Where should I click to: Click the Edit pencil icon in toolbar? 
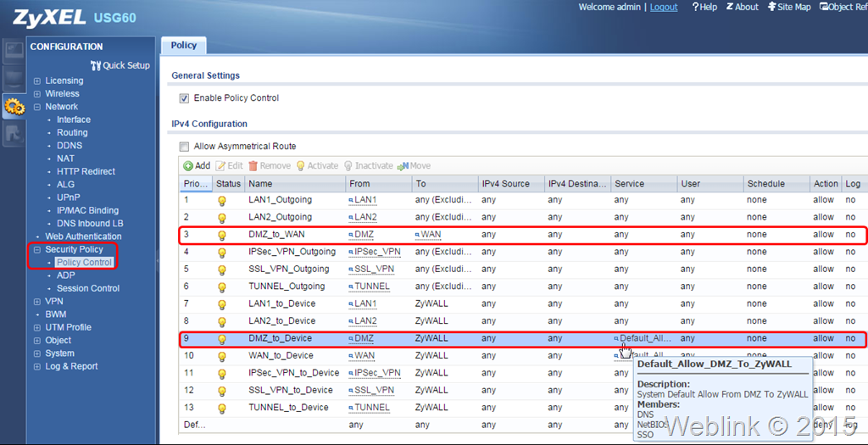[x=220, y=165]
